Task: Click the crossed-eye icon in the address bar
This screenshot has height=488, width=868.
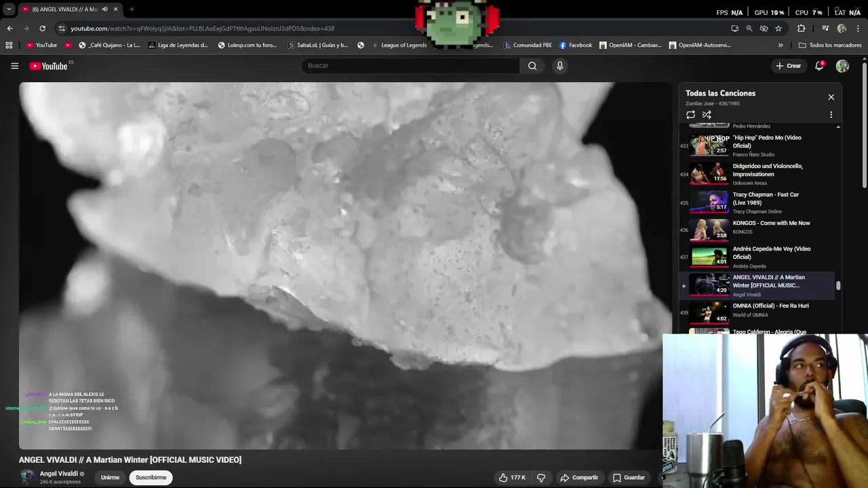Action: [764, 28]
